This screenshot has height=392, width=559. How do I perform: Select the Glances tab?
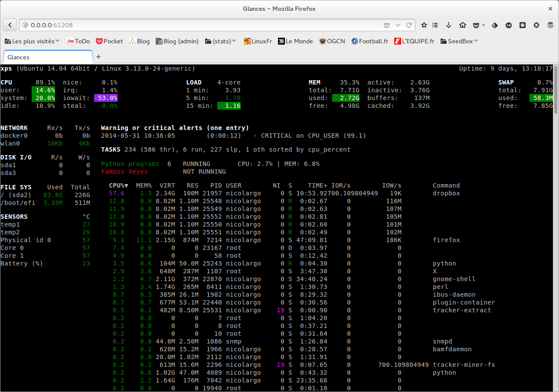[48, 57]
